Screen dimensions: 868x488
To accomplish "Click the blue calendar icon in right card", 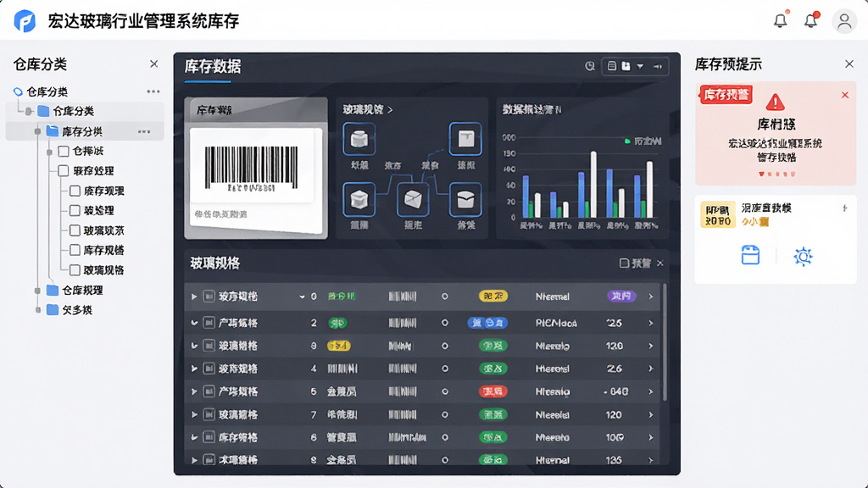I will pyautogui.click(x=750, y=256).
